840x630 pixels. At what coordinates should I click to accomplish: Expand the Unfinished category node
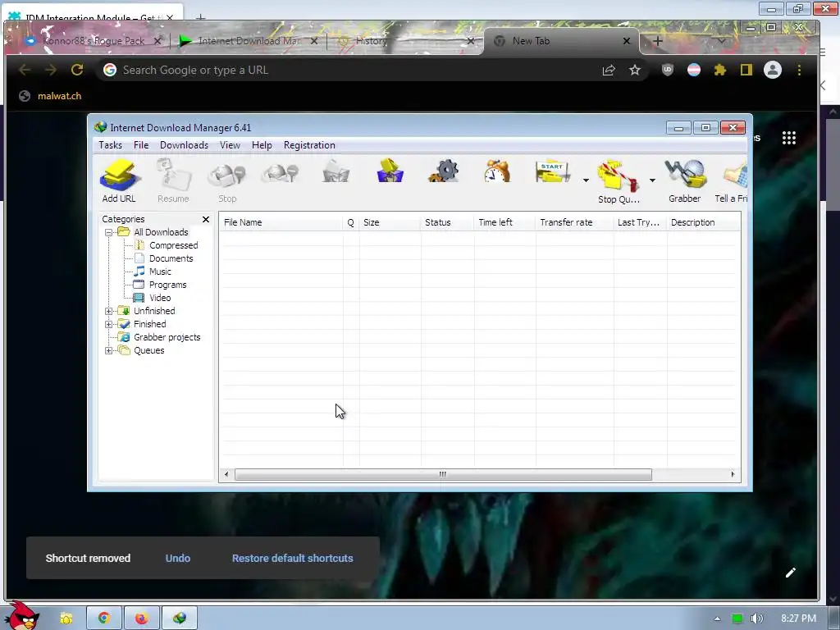pos(109,311)
